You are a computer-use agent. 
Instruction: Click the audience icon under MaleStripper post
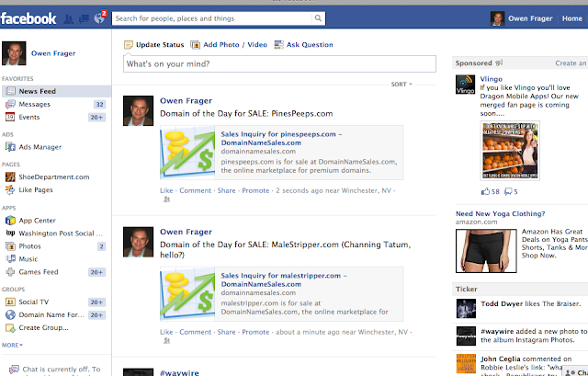(166, 341)
